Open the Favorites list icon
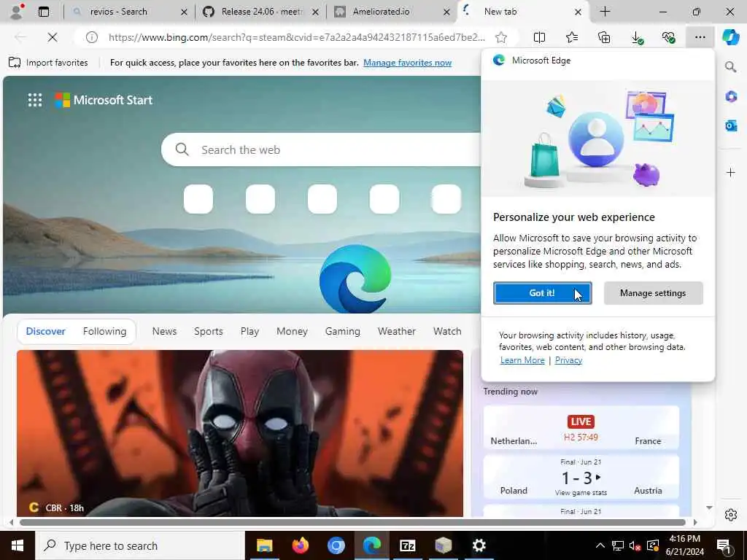Image resolution: width=747 pixels, height=560 pixels. (x=572, y=37)
